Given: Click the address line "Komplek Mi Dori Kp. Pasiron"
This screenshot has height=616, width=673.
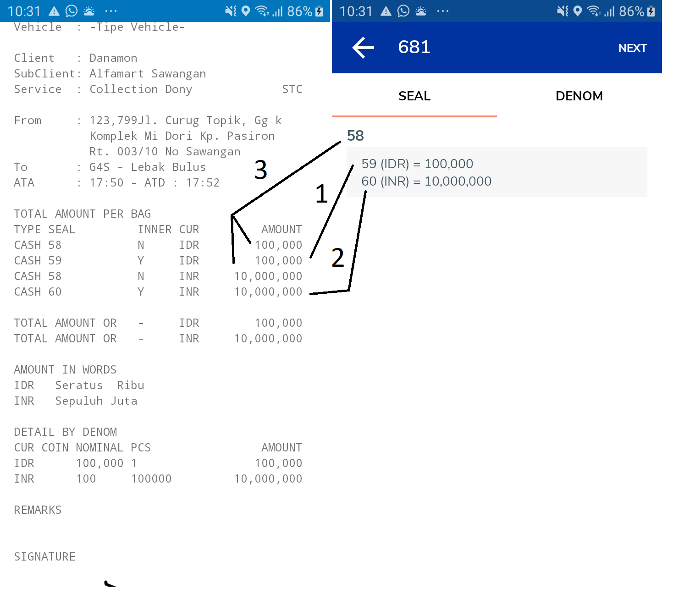Looking at the screenshot, I should [x=182, y=136].
